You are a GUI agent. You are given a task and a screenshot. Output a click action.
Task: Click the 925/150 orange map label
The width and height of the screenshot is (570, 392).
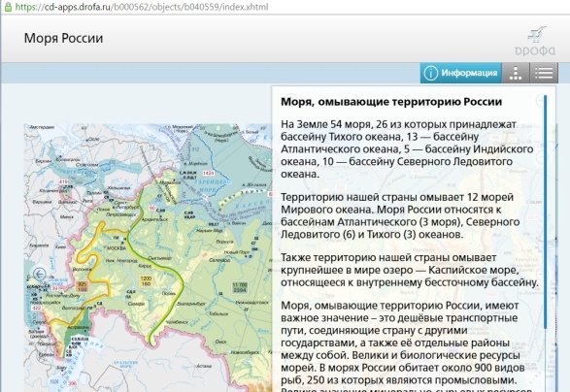coord(83,286)
